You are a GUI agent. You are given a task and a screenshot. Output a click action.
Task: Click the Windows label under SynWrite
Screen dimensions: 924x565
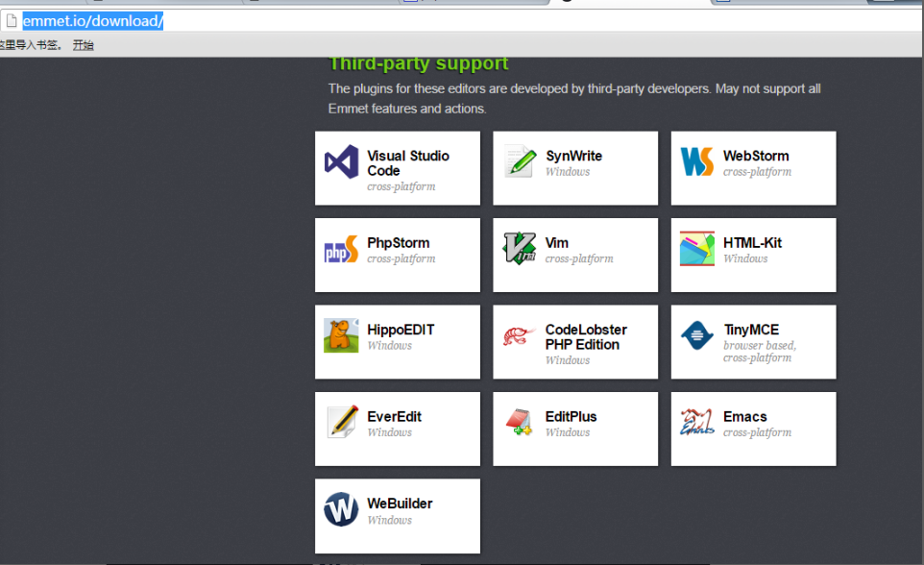click(x=568, y=172)
